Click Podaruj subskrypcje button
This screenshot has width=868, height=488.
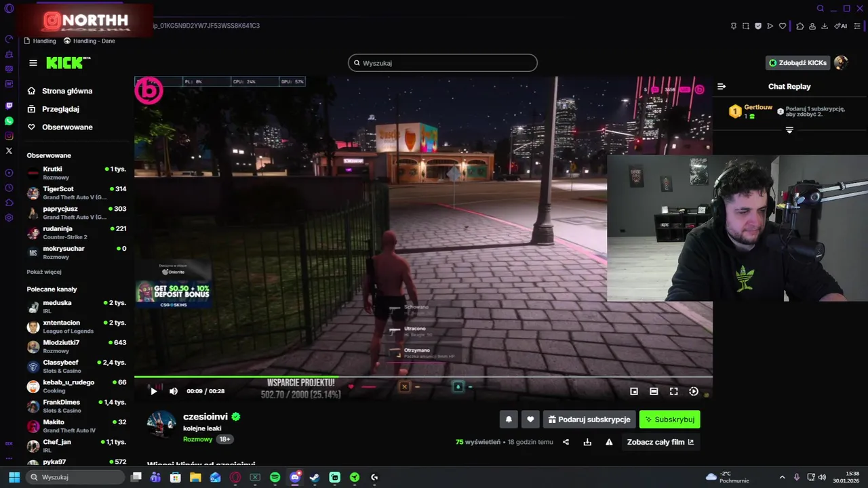tap(589, 420)
